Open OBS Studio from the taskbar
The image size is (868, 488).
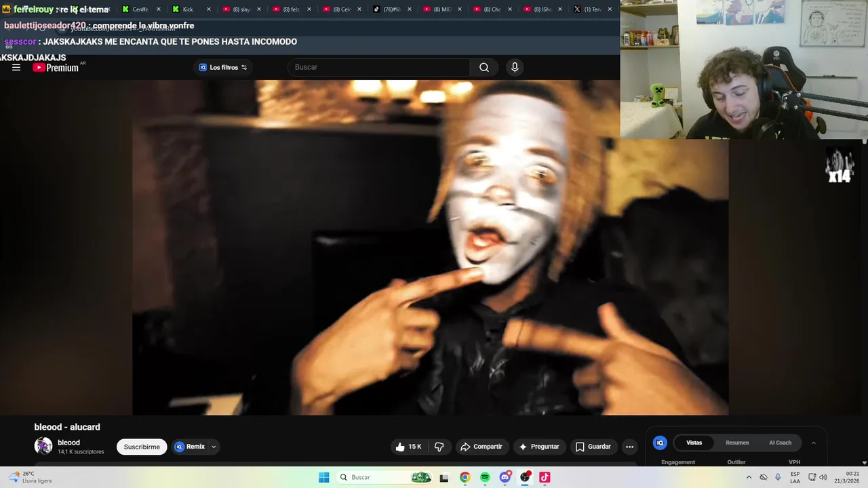pos(525,477)
